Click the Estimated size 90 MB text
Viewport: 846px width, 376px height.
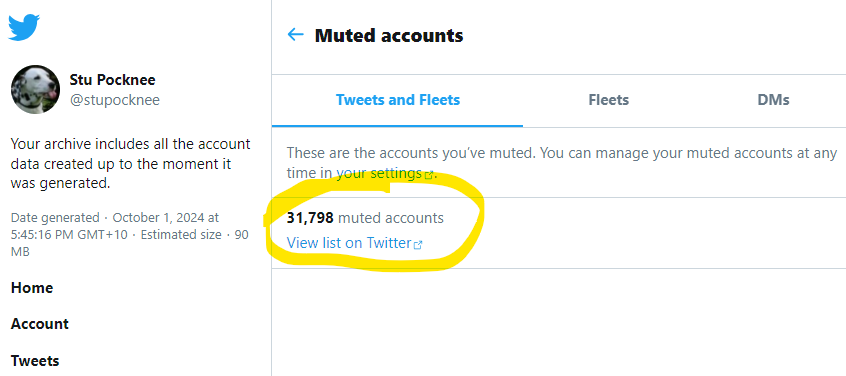click(x=129, y=243)
